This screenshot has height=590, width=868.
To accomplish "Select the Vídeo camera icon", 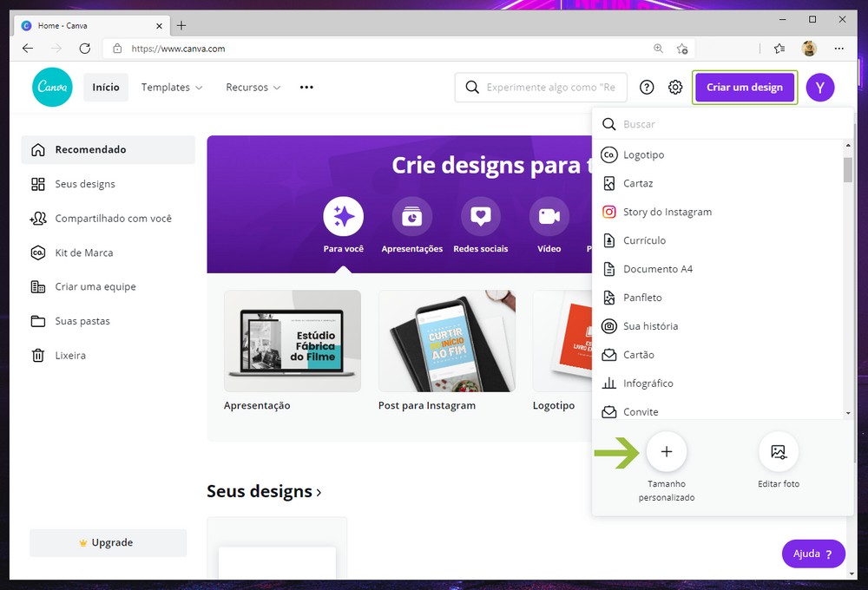I will coord(549,216).
